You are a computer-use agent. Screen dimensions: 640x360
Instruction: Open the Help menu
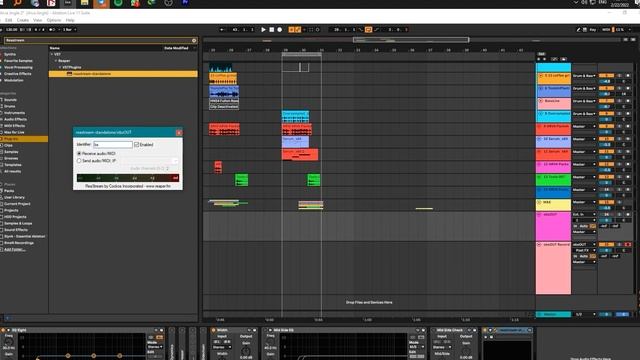tap(70, 20)
